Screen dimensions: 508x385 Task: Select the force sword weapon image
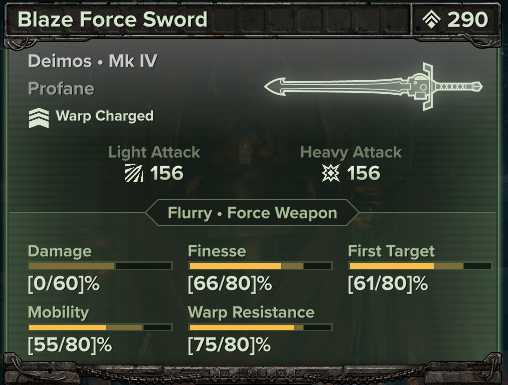pyautogui.click(x=373, y=87)
